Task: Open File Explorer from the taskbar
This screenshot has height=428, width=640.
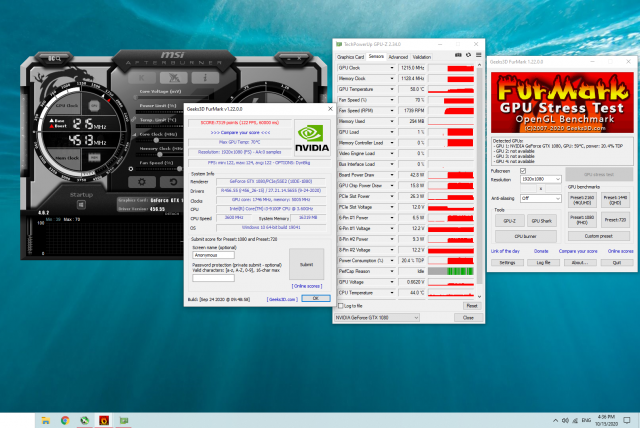Action: point(45,420)
